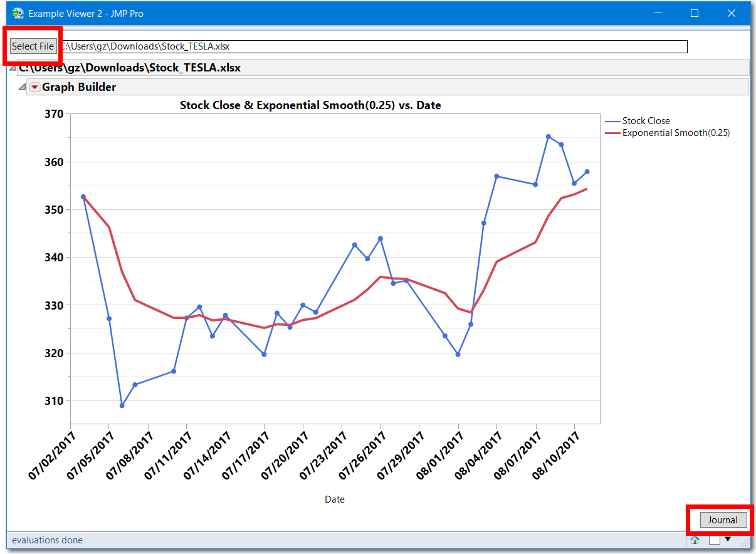
Task: Click the Graph Builder outline title
Action: point(79,87)
